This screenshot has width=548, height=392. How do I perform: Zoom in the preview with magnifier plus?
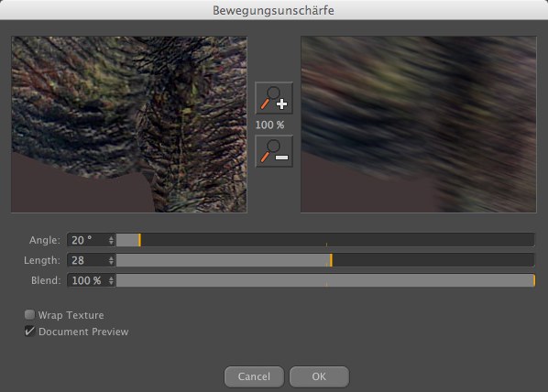click(274, 98)
